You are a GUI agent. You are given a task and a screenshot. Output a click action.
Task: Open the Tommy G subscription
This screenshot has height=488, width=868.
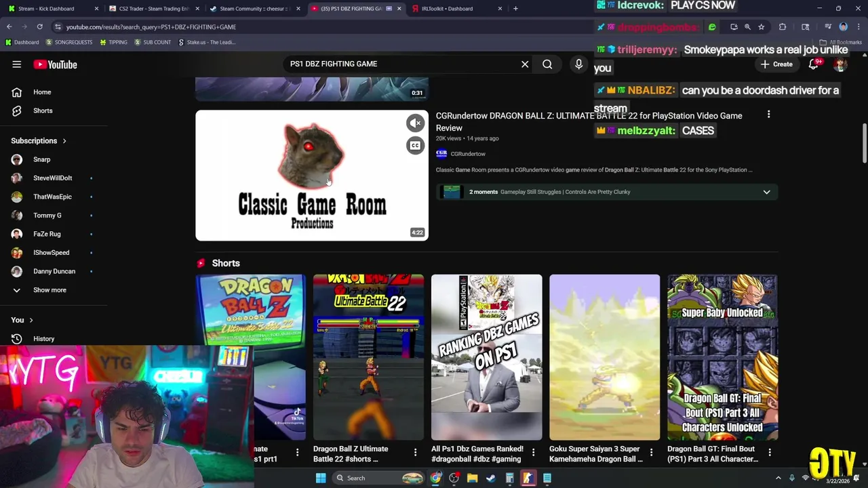tap(49, 216)
